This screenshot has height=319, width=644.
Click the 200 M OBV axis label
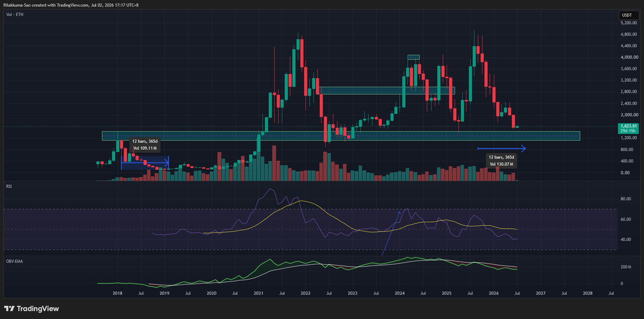(x=626, y=267)
